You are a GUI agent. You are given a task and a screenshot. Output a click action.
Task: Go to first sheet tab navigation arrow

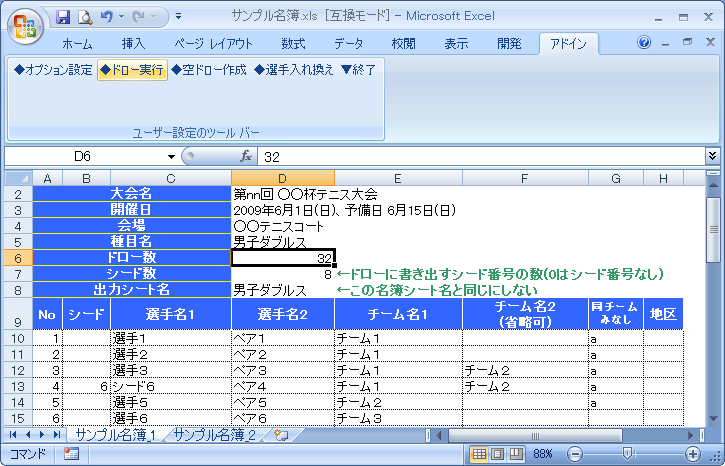click(13, 435)
